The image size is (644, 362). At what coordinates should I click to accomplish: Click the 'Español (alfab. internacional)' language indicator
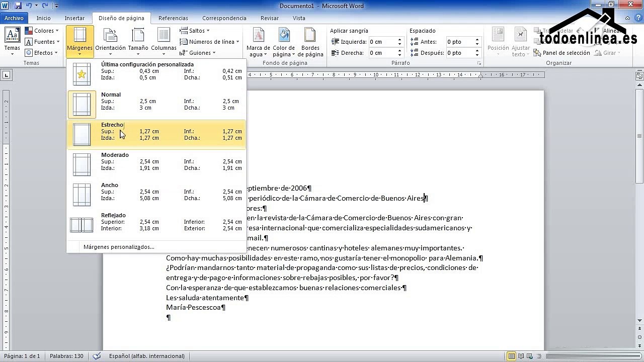[x=146, y=356]
